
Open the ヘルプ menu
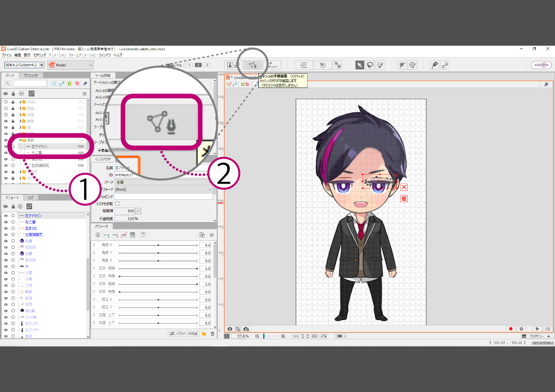[x=118, y=55]
